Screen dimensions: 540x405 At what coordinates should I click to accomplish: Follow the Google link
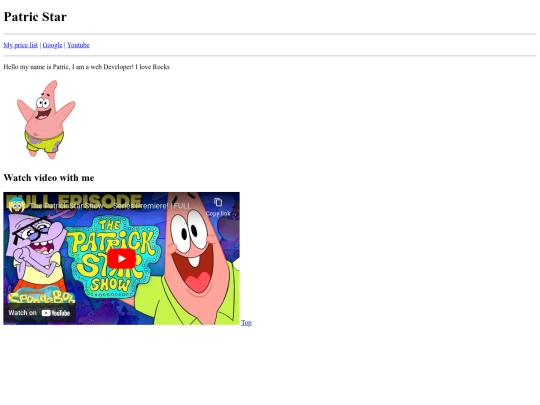point(52,45)
